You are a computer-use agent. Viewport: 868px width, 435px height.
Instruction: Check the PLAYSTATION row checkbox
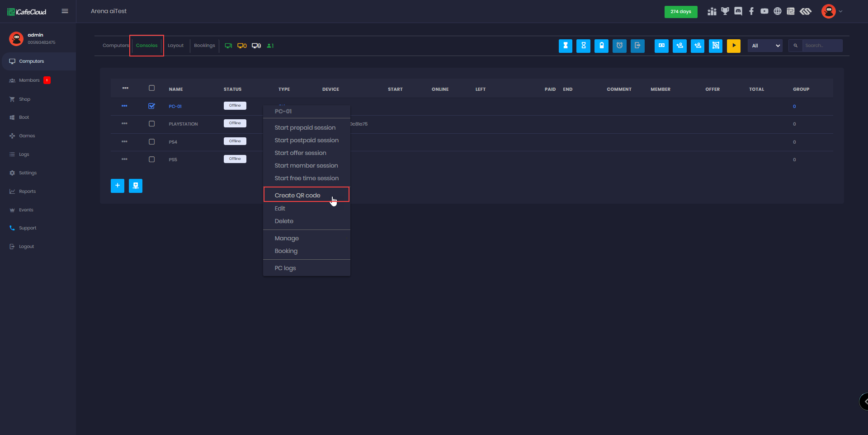[x=151, y=124]
